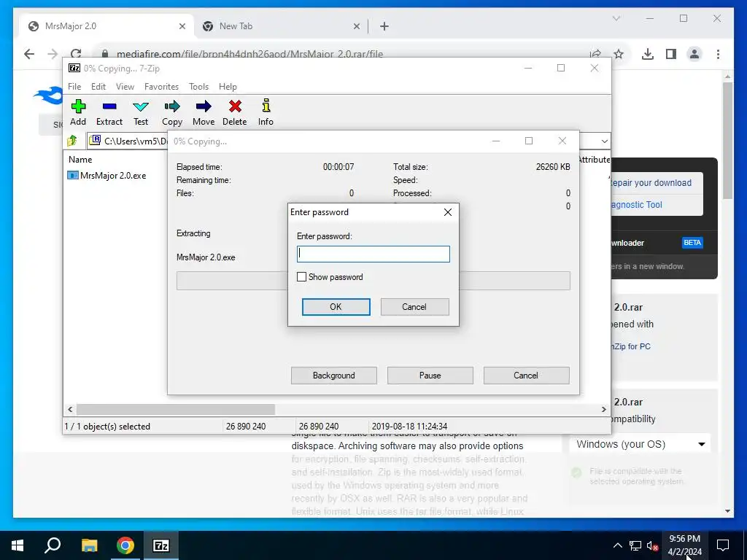Open Chrome downloads icon
747x560 pixels.
tap(648, 54)
